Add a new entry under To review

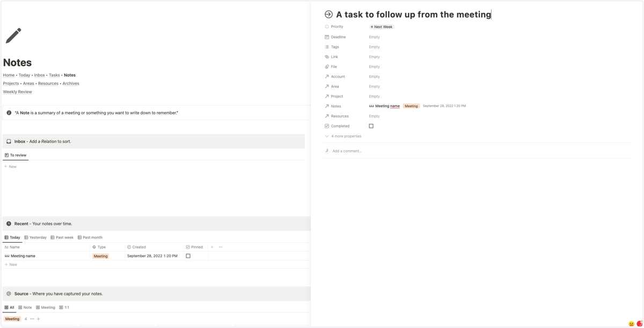[x=10, y=166]
